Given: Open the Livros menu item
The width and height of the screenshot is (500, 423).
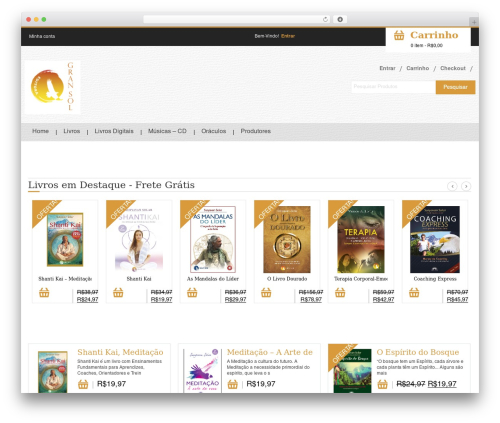Looking at the screenshot, I should pyautogui.click(x=72, y=131).
